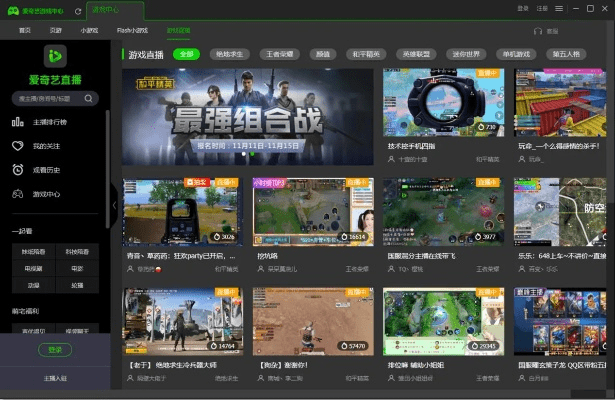Filter streams by 绝地求生
This screenshot has height=400, width=615.
(229, 54)
